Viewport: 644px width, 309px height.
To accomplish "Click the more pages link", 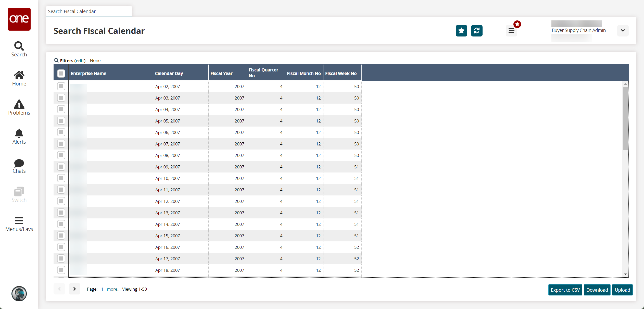I will click(113, 288).
